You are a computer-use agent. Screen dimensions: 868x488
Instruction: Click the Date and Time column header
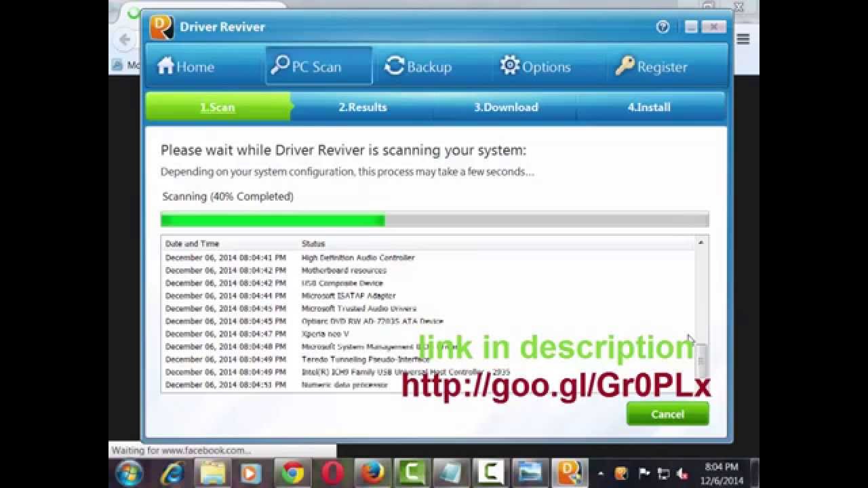[192, 243]
